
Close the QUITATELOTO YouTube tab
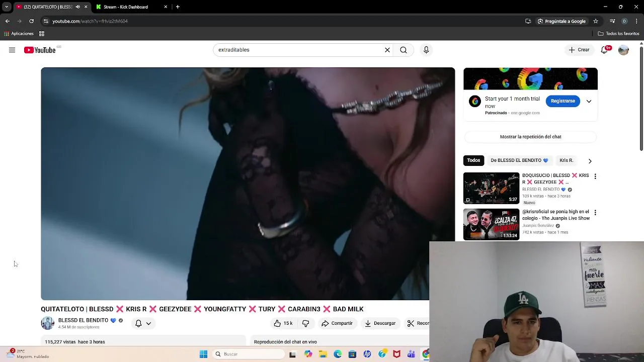tap(86, 7)
